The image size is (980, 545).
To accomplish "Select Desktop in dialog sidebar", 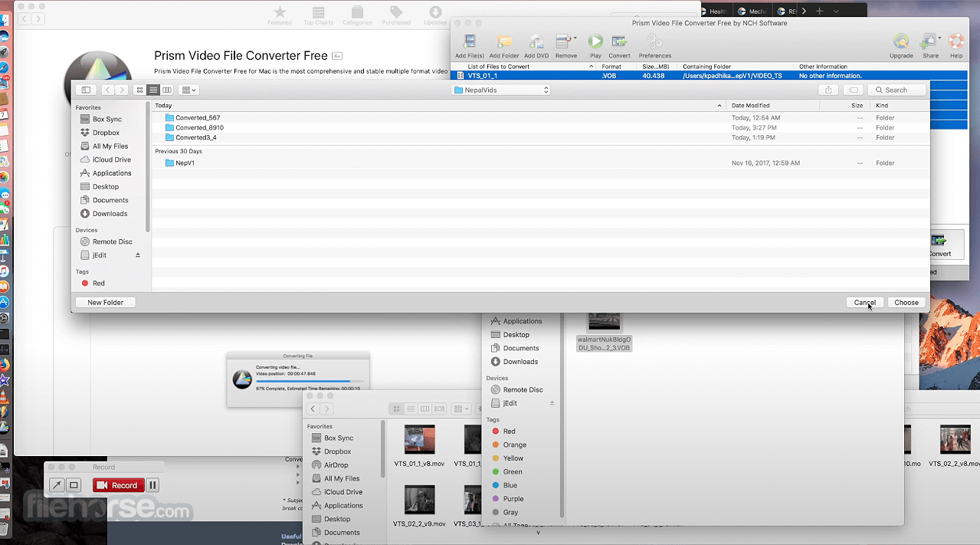I will 106,186.
